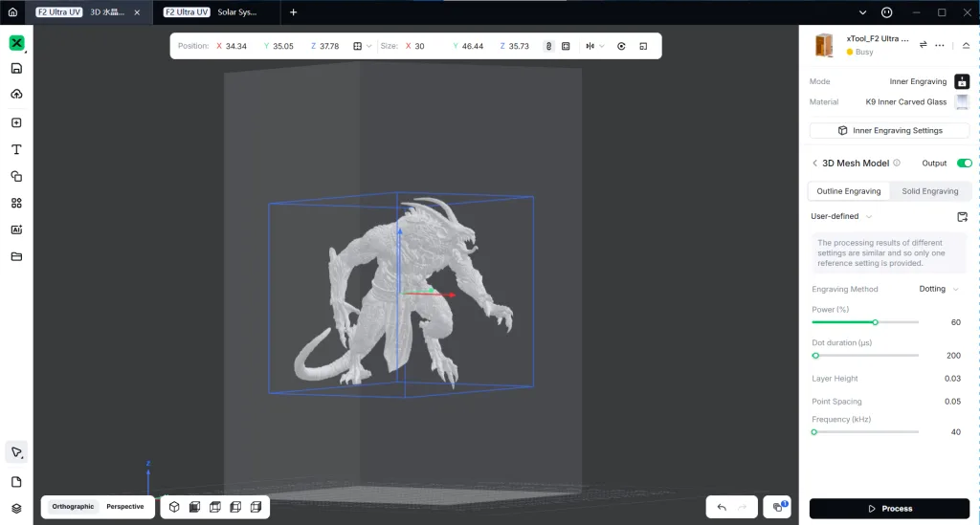Screen dimensions: 980x525
Task: Activate the selection pointer tool
Action: (16, 452)
